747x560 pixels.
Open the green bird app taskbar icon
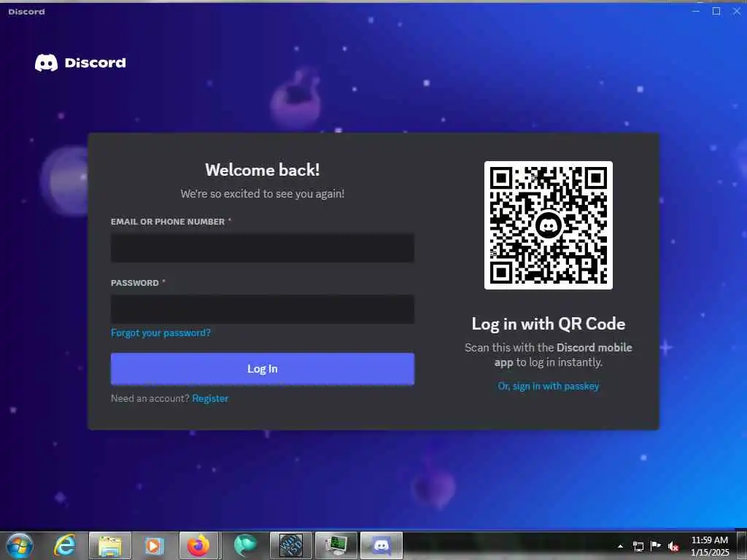coord(245,545)
